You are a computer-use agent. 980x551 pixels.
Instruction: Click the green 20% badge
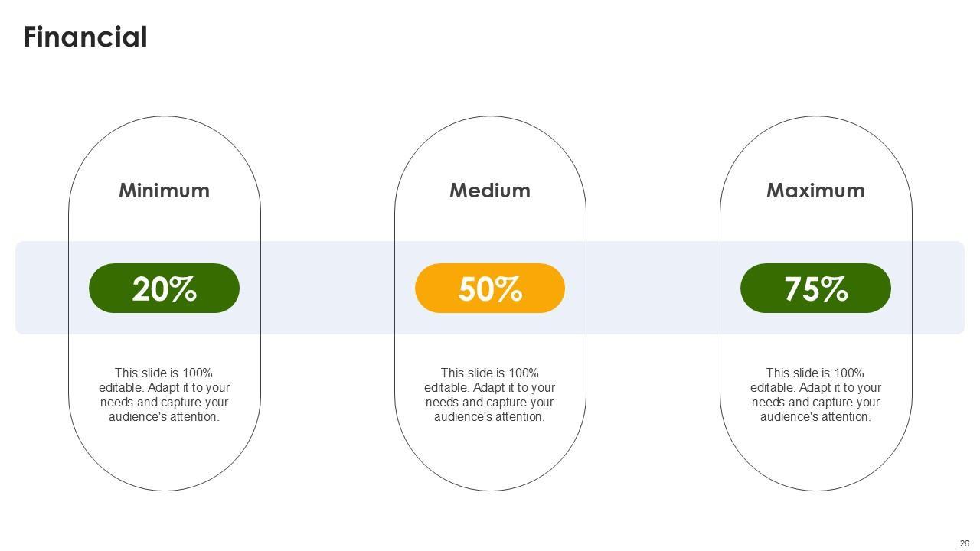tap(164, 289)
